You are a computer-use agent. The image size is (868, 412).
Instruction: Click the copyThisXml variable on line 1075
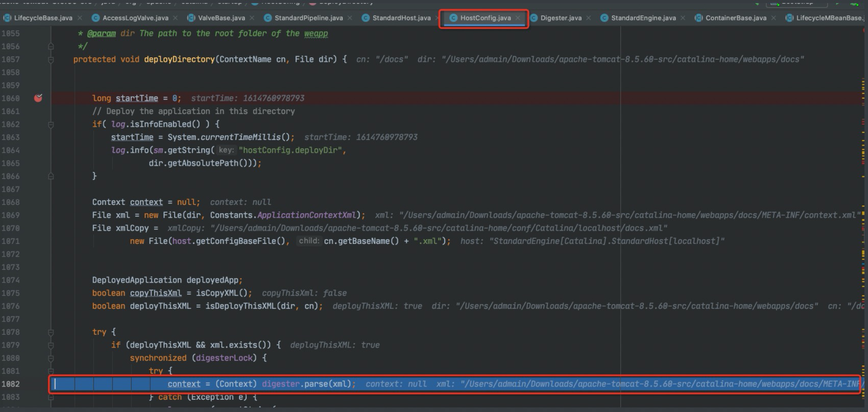(x=156, y=293)
